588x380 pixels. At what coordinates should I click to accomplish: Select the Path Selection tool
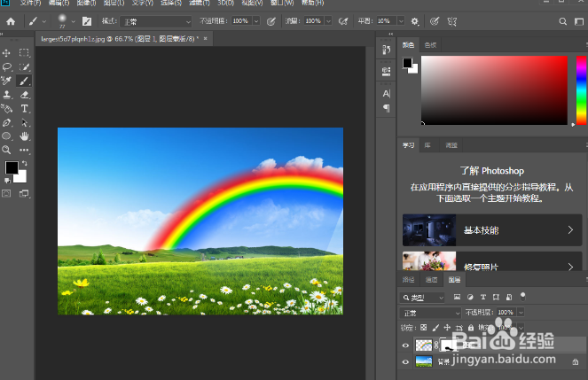coord(24,122)
